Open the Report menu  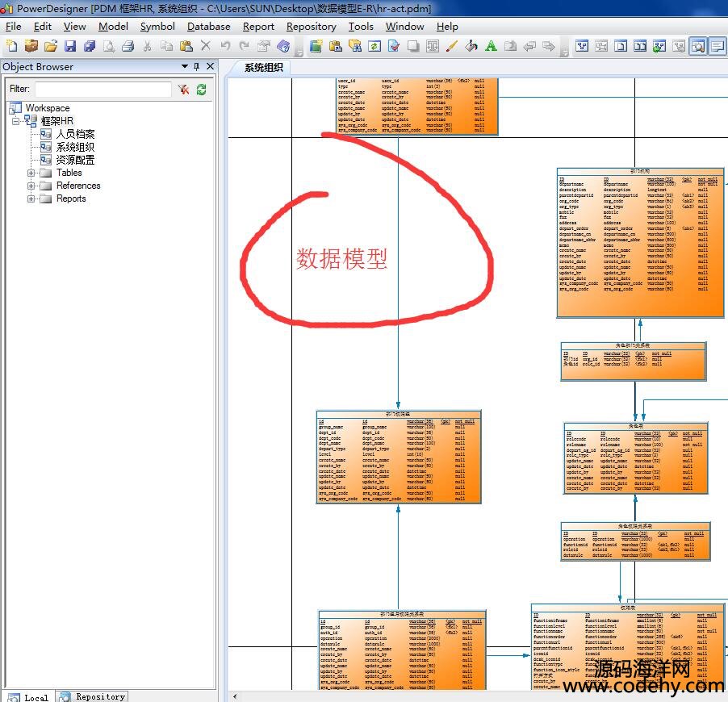(258, 27)
